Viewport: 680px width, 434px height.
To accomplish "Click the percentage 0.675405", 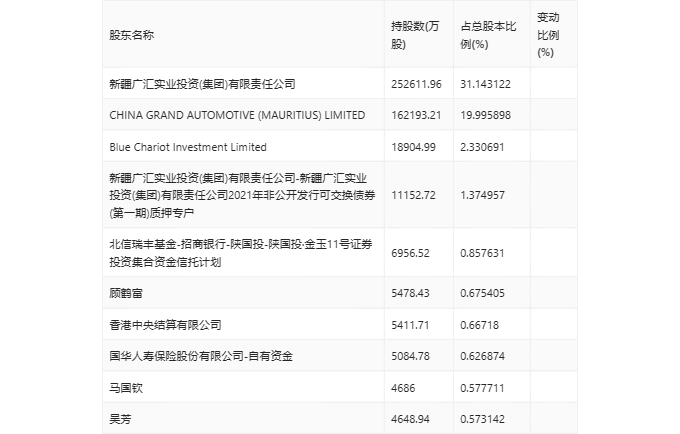I will [x=482, y=294].
